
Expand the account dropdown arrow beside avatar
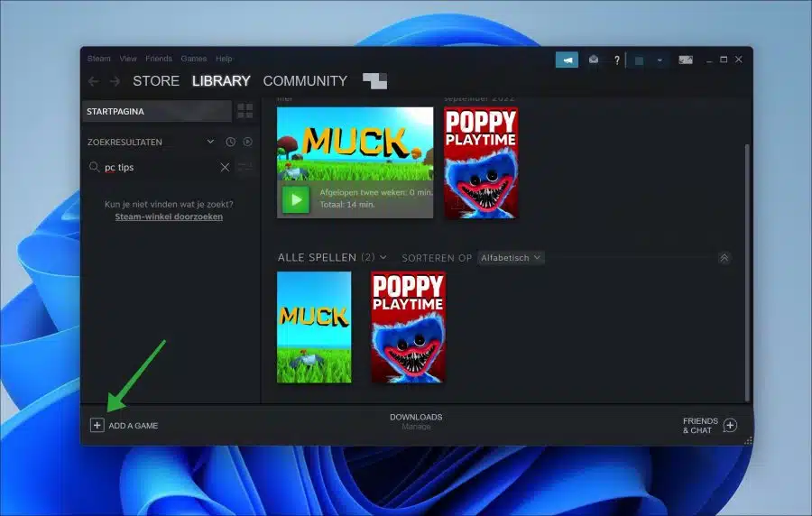[x=660, y=60]
